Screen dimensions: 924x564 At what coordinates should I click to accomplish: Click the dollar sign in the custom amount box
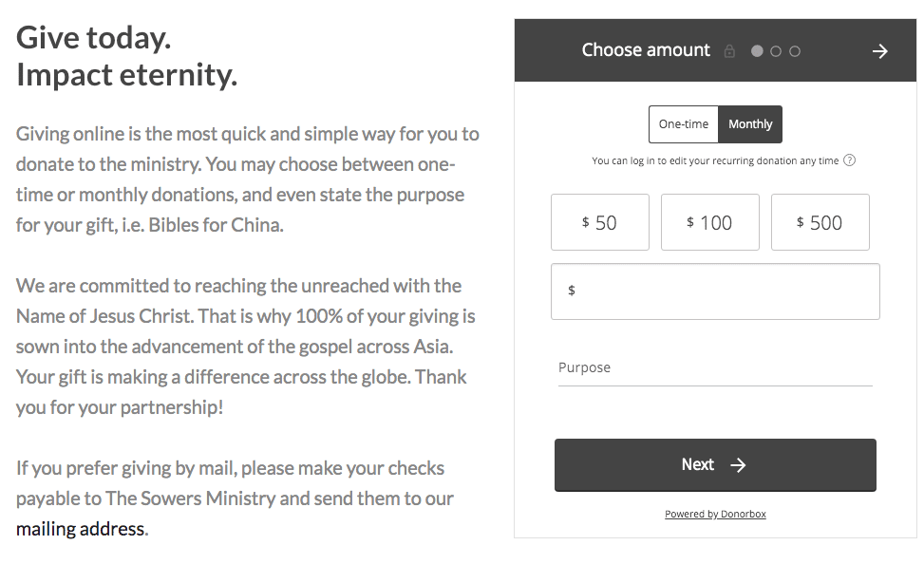point(571,291)
